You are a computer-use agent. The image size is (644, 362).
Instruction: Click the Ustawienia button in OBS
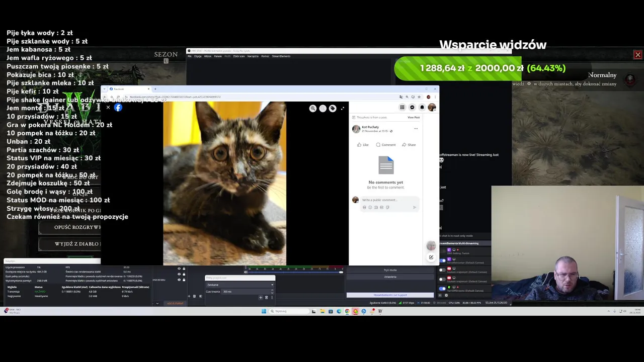[390, 277]
